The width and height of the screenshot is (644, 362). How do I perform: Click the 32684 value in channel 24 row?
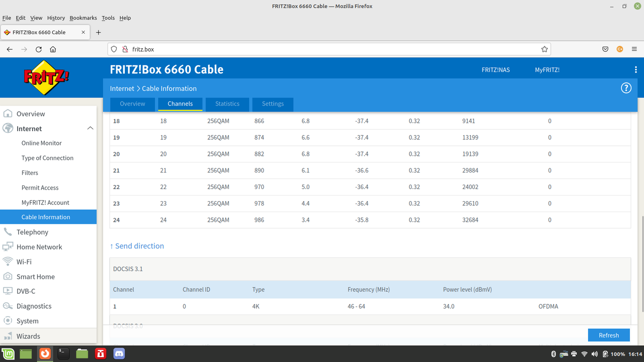(470, 220)
